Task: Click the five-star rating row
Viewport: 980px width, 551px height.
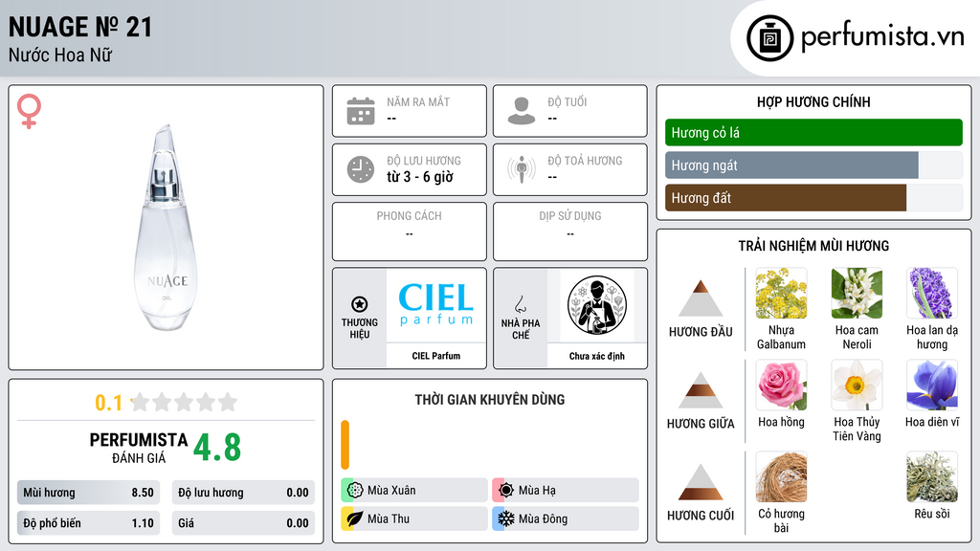Action: 185,402
